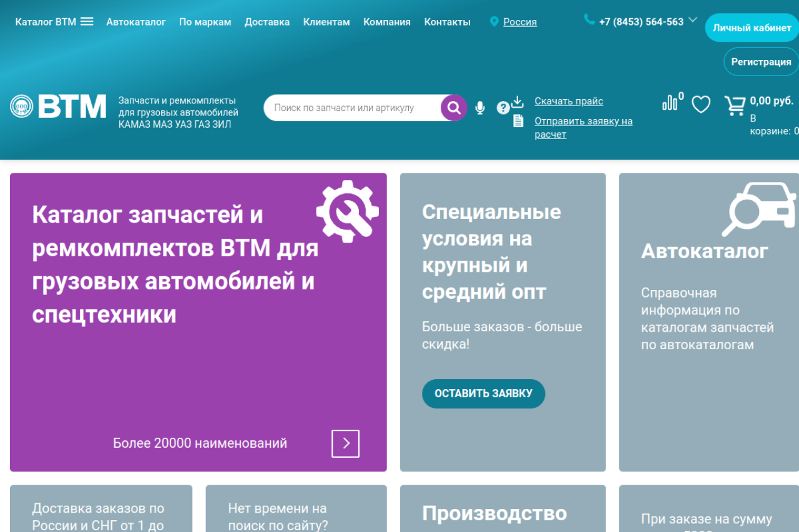799x532 pixels.
Task: Expand the Каталог ВТМ hamburger menu
Action: 87,22
